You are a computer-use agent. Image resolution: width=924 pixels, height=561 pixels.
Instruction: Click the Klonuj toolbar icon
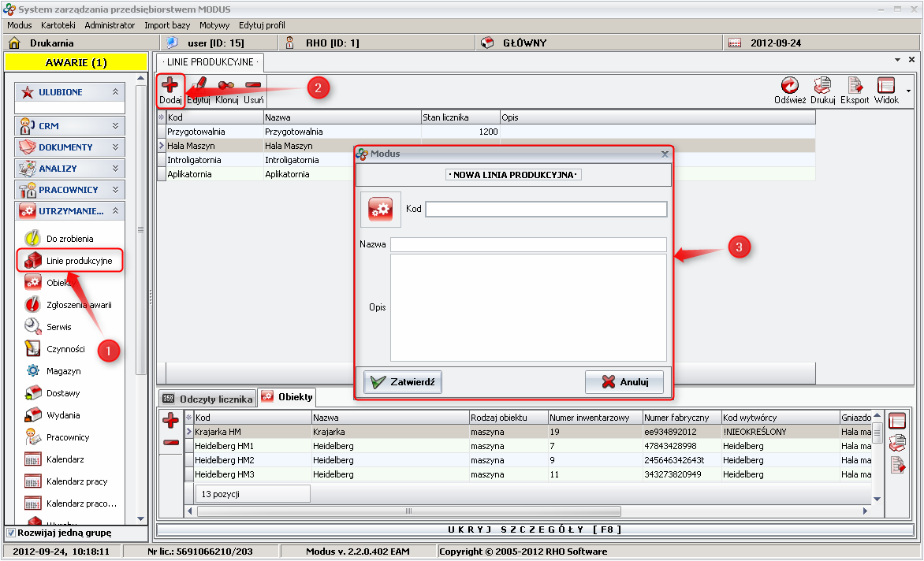point(227,90)
